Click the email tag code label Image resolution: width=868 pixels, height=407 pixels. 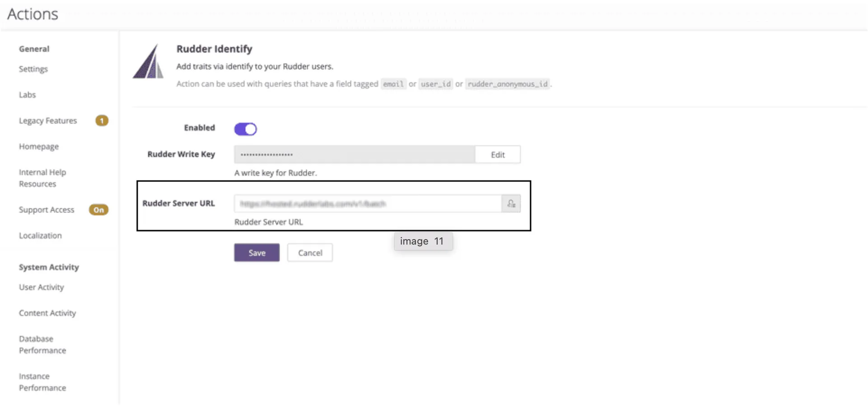[x=393, y=84]
